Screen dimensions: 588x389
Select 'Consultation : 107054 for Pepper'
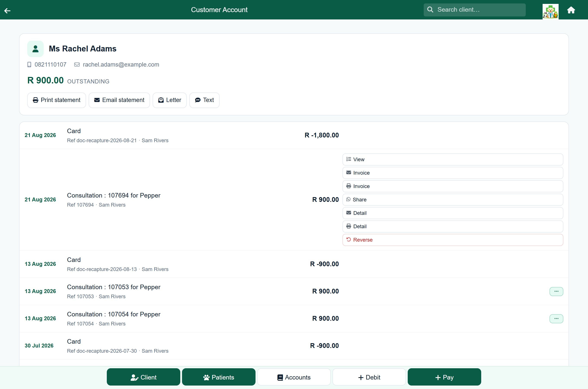(x=114, y=314)
